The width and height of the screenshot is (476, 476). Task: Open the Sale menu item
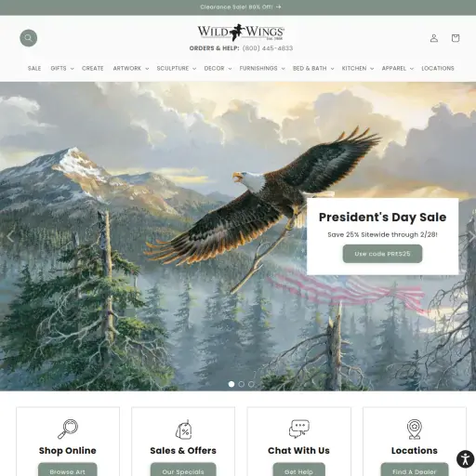coord(34,68)
